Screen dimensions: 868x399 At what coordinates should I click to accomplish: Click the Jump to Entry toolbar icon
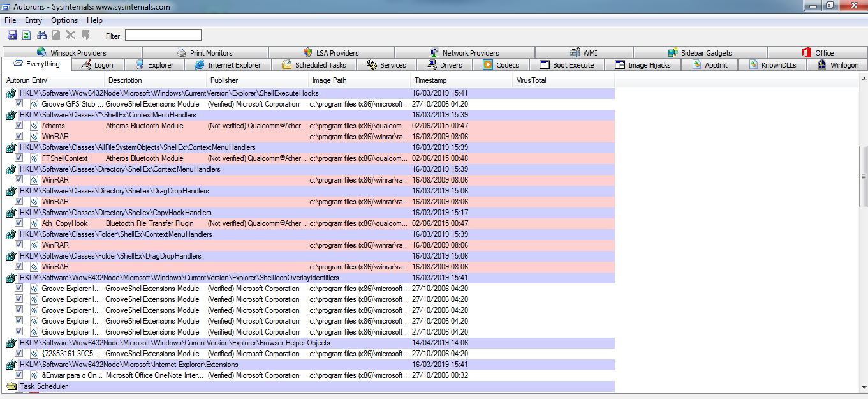[x=85, y=35]
